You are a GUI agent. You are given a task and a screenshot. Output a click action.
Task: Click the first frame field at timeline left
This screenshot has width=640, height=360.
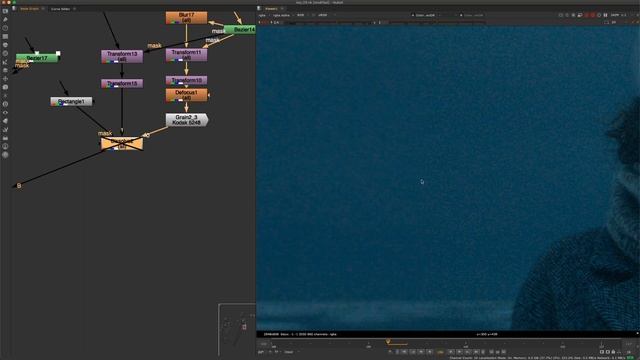(x=264, y=344)
